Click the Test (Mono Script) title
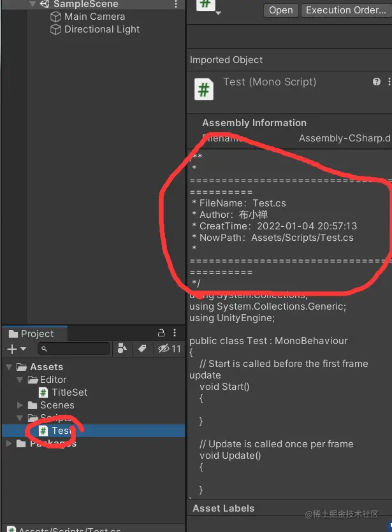The height and width of the screenshot is (532, 392). point(270,82)
